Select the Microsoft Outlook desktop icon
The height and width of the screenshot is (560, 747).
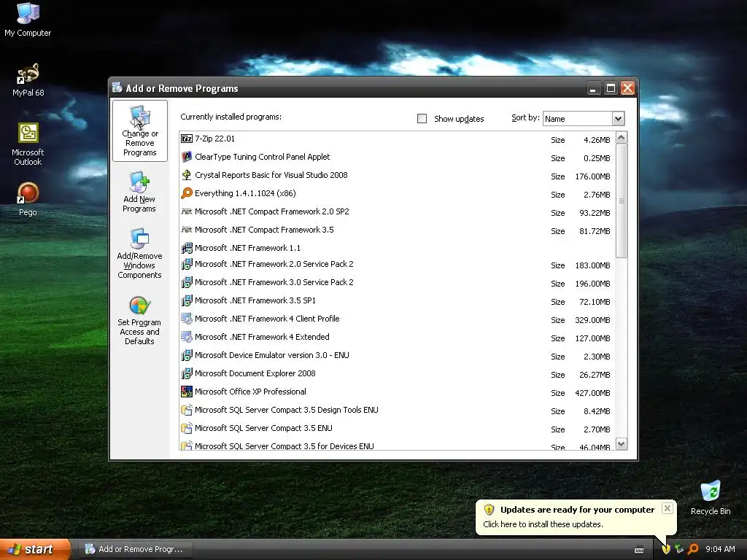click(28, 144)
